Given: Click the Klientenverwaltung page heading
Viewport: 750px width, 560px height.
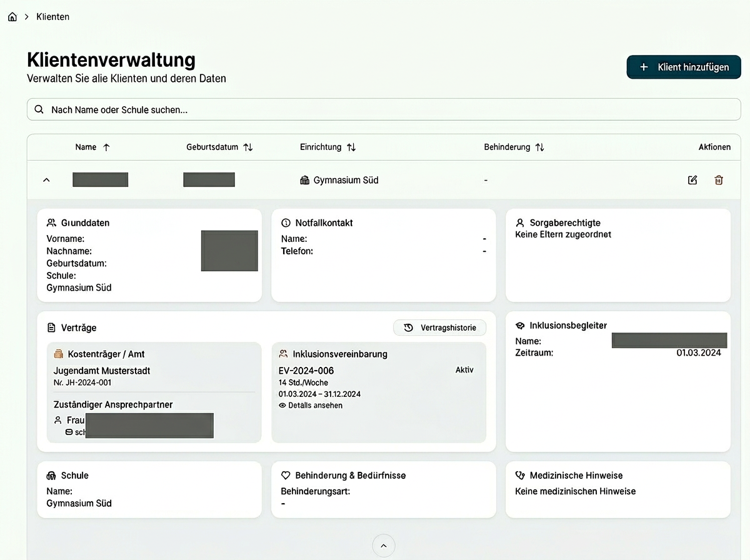Looking at the screenshot, I should pyautogui.click(x=111, y=60).
